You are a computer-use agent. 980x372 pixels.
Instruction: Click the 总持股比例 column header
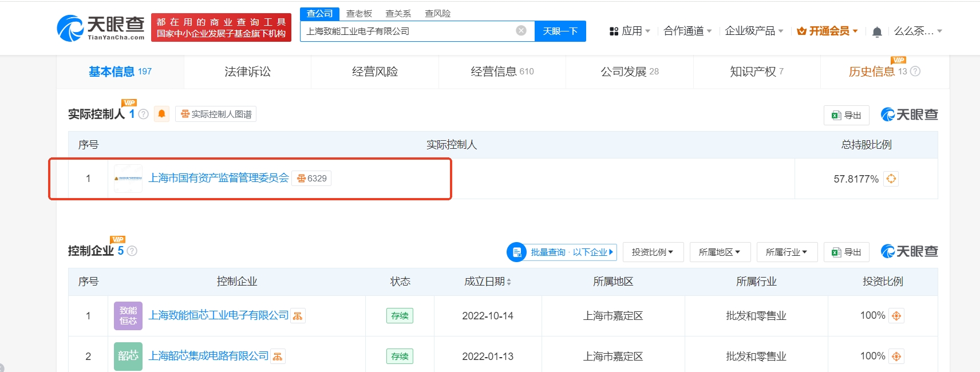pyautogui.click(x=866, y=145)
